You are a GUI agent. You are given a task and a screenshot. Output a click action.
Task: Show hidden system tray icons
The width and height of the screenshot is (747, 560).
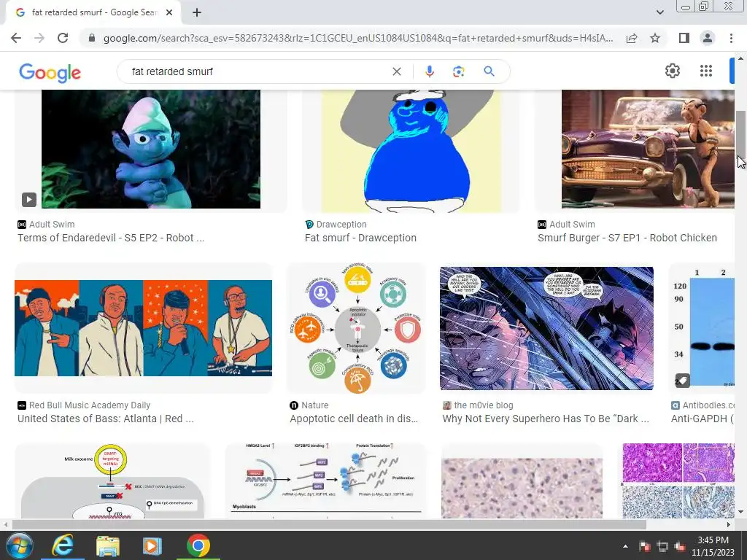625,546
